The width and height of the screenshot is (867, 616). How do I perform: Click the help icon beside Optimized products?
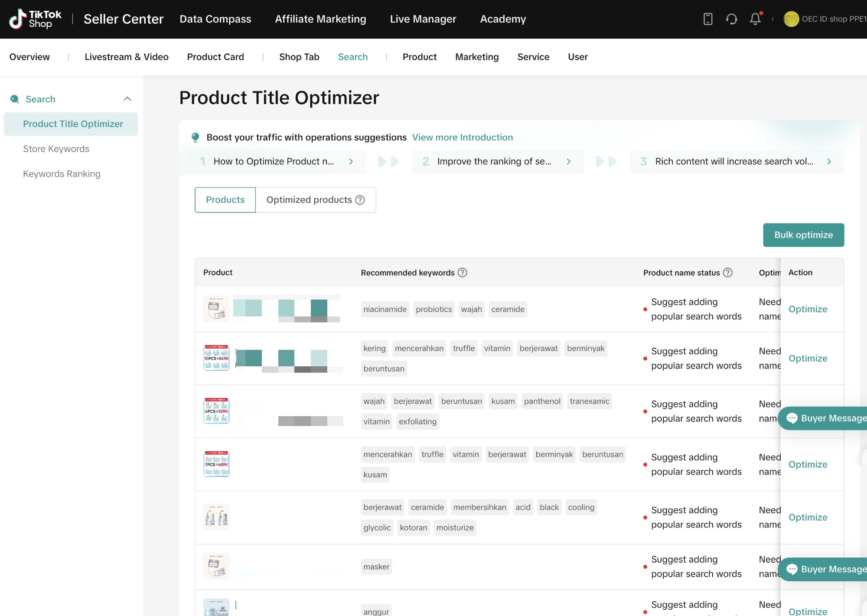point(360,200)
